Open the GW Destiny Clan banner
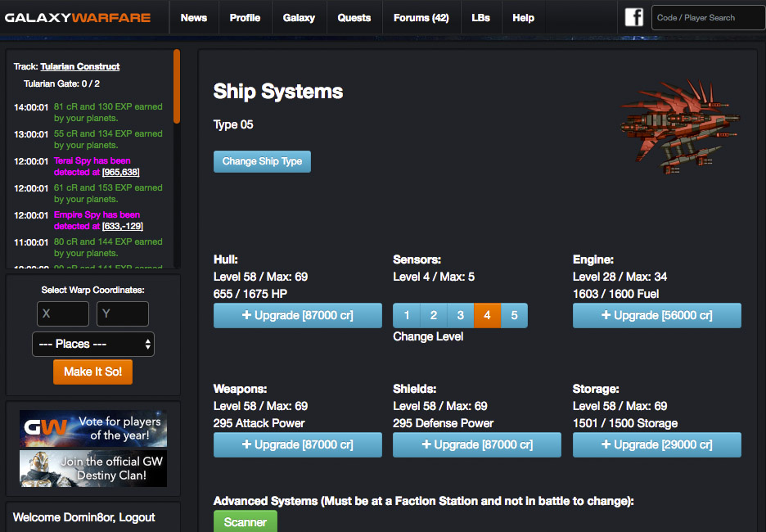 coord(93,468)
